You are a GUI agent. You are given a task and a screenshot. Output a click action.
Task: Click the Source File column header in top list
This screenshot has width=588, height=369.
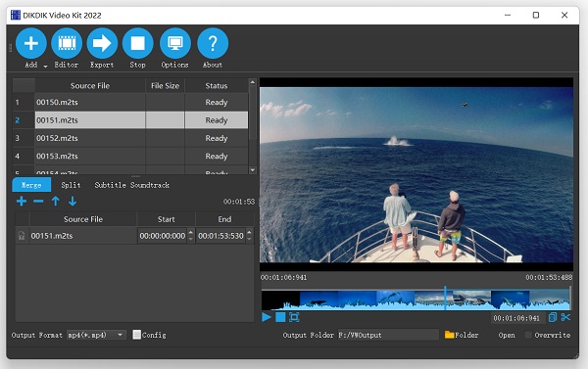pos(90,86)
